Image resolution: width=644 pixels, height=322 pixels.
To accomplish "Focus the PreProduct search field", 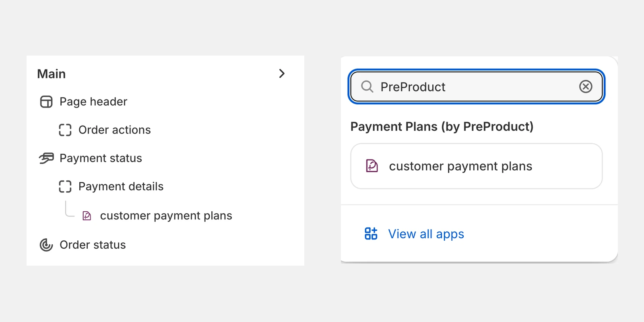I will (477, 87).
